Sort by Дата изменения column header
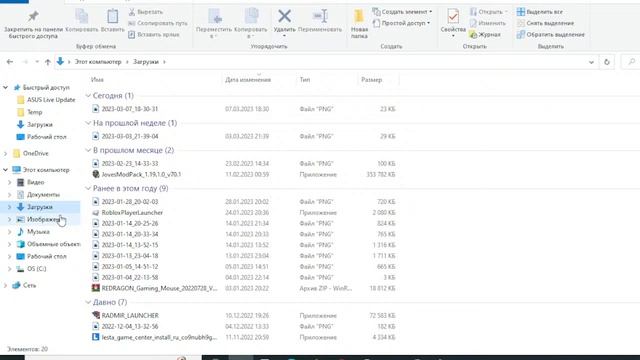640x360 pixels. (248, 80)
